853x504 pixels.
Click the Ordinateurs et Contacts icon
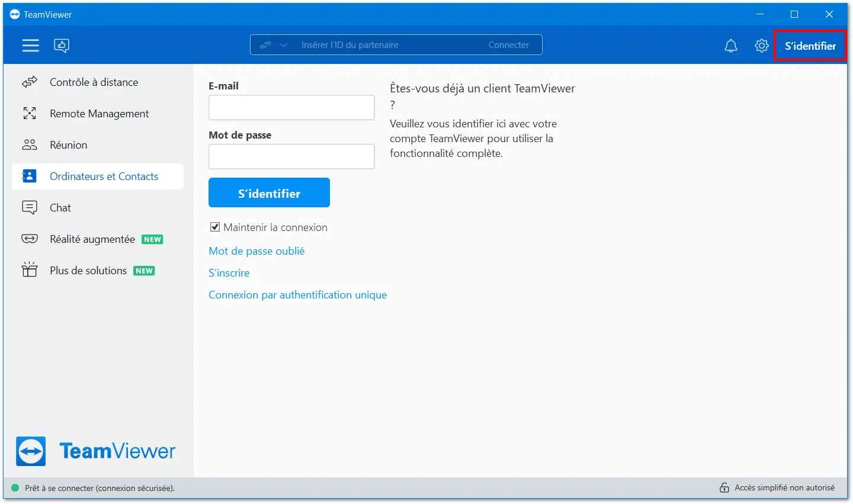(x=29, y=176)
